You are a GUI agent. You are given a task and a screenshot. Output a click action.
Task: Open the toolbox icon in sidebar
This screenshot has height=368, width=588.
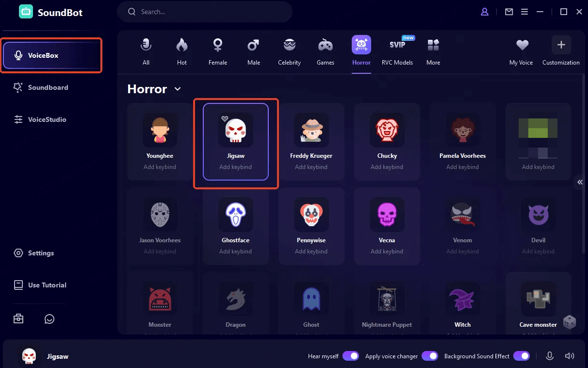[18, 319]
